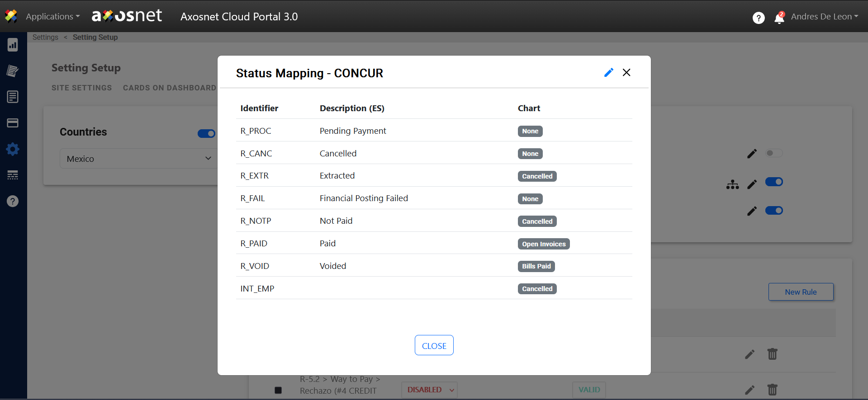Select the settings gear icon in sidebar
The width and height of the screenshot is (868, 400).
coord(13,149)
